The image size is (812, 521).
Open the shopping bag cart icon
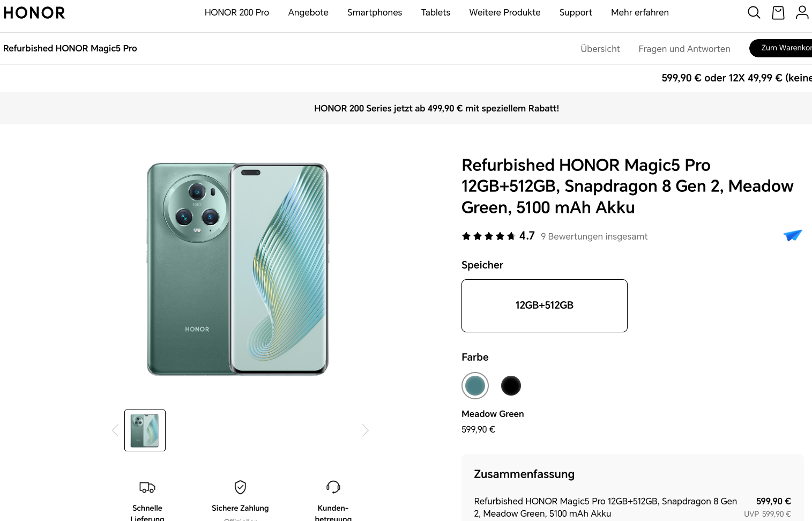[x=778, y=12]
